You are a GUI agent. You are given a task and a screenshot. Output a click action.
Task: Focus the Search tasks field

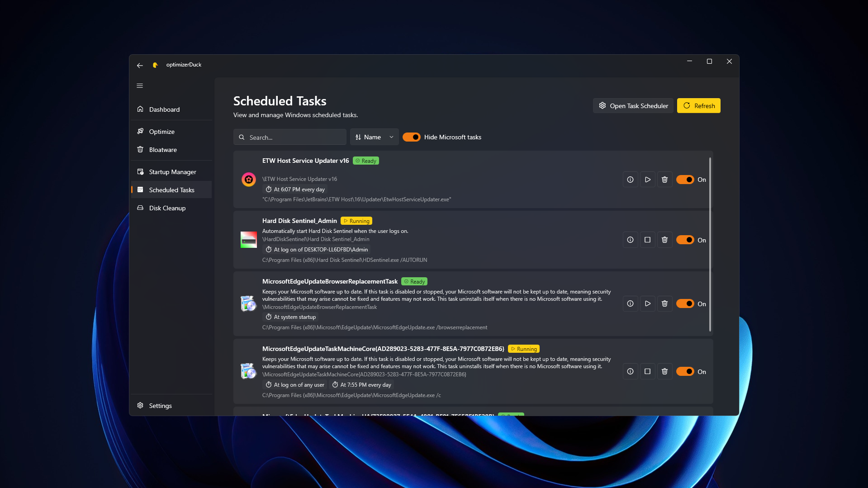tap(289, 137)
